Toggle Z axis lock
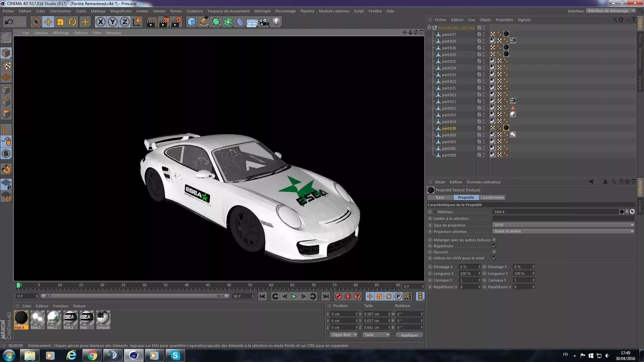This screenshot has height=362, width=644. (x=124, y=22)
